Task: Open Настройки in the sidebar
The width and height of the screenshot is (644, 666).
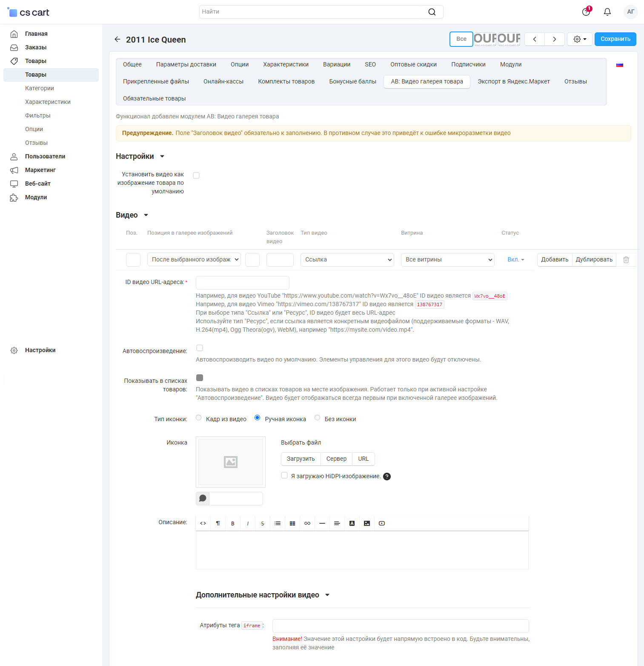Action: click(40, 350)
